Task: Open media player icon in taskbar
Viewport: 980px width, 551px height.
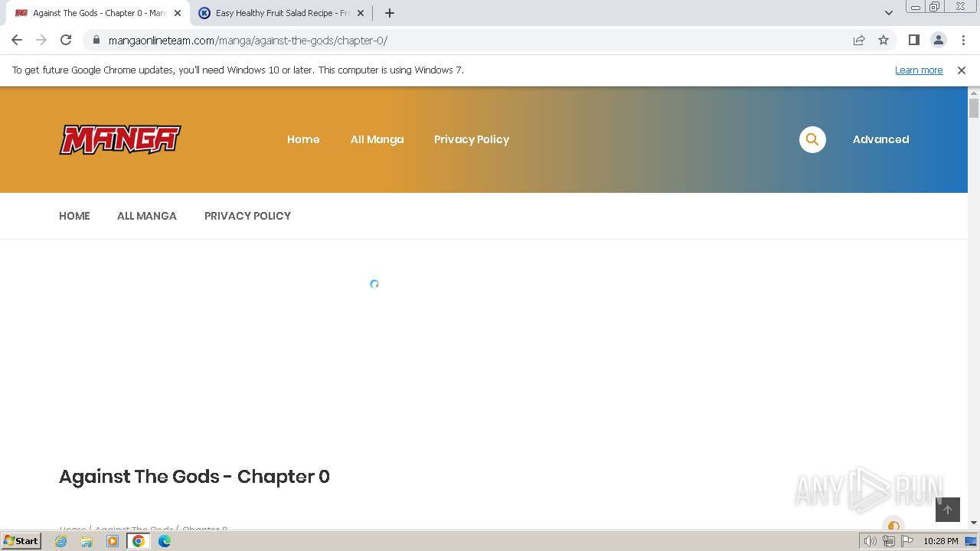Action: pyautogui.click(x=113, y=541)
